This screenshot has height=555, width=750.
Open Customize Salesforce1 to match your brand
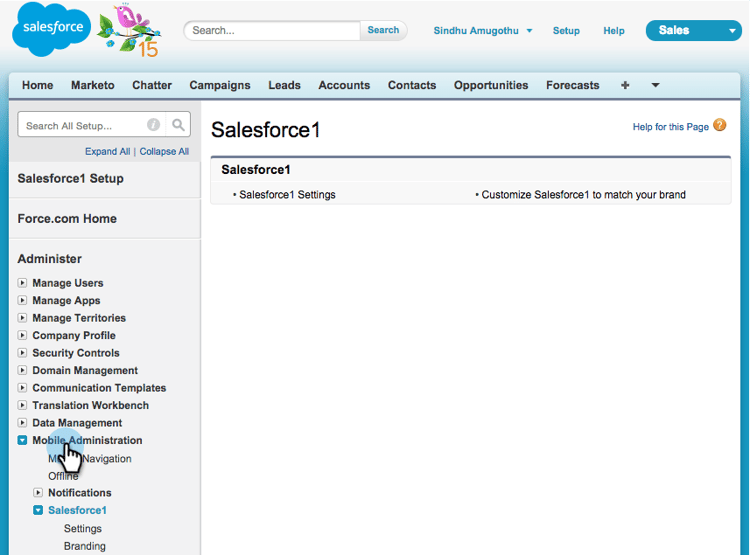[584, 195]
